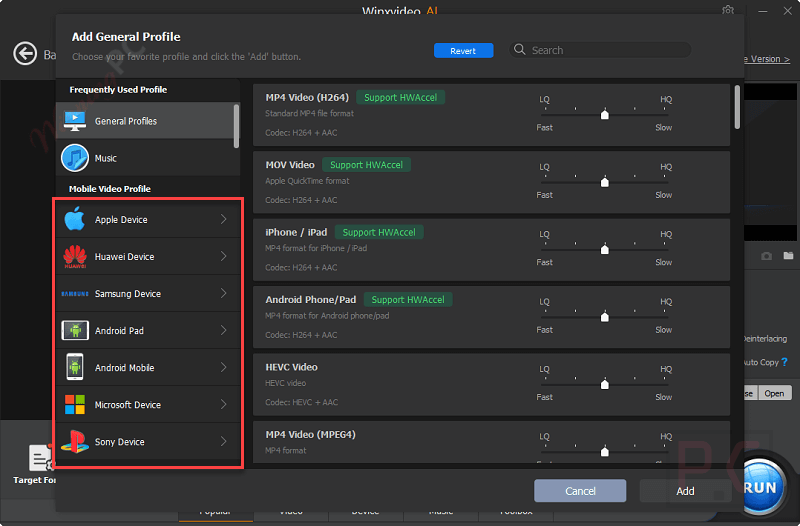Open Samsung Device profile list
Image resolution: width=800 pixels, height=526 pixels.
click(148, 293)
